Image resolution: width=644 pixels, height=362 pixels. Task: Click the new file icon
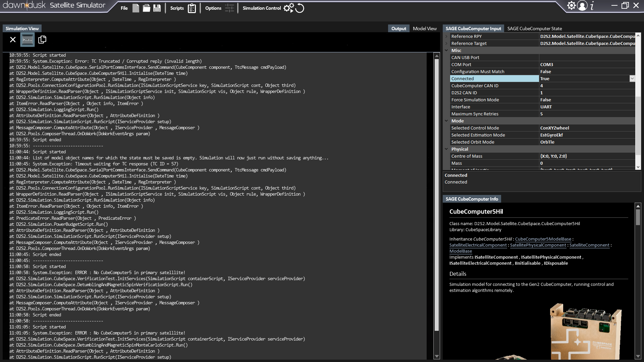136,8
